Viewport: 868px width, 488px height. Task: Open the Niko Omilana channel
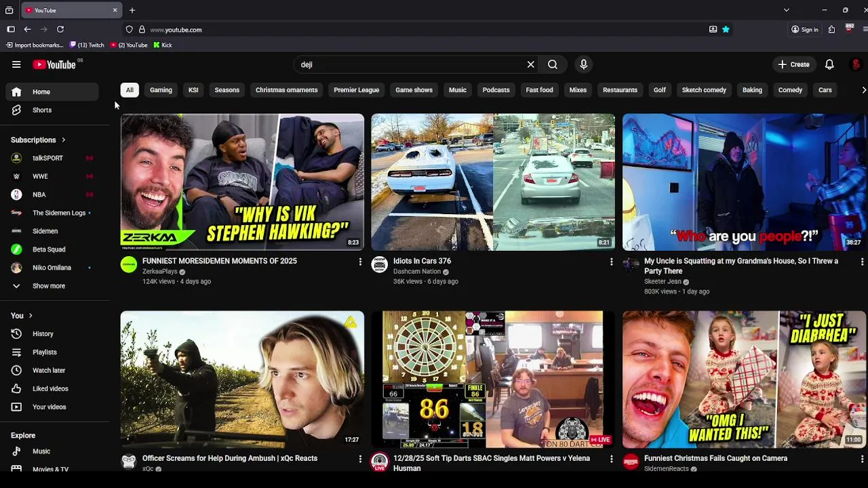pos(53,268)
